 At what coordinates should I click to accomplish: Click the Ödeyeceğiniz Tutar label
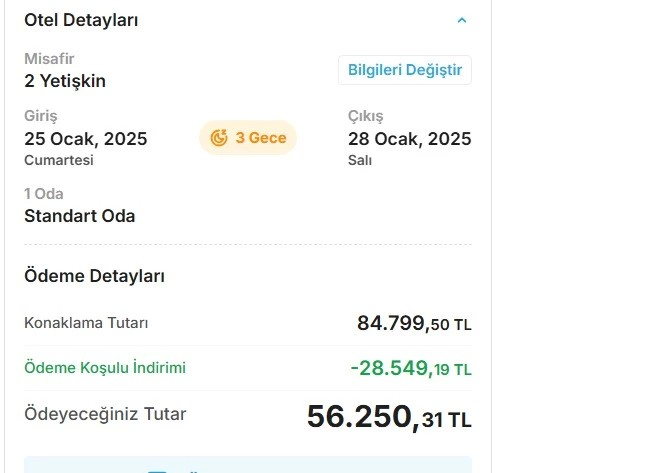coord(105,414)
